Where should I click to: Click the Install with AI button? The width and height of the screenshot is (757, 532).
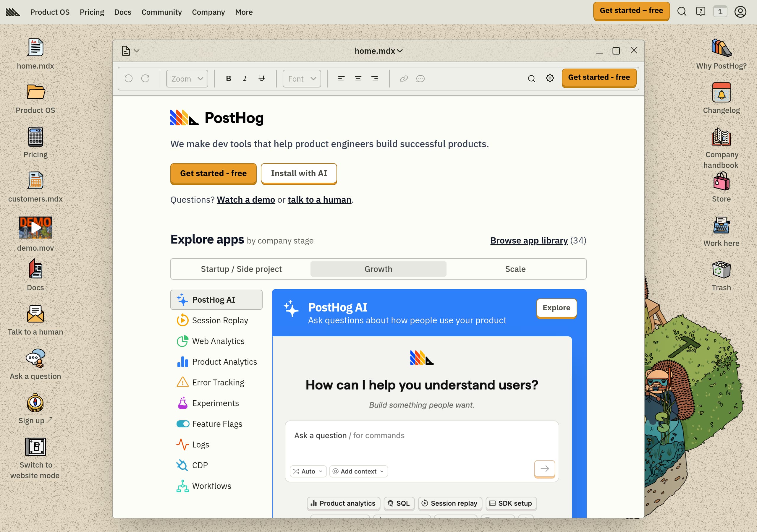(x=299, y=173)
